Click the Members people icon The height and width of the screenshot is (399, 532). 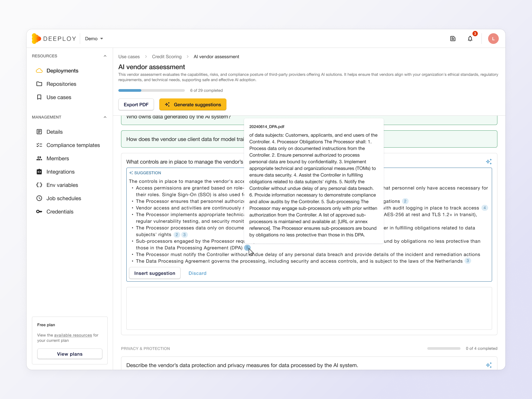39,158
